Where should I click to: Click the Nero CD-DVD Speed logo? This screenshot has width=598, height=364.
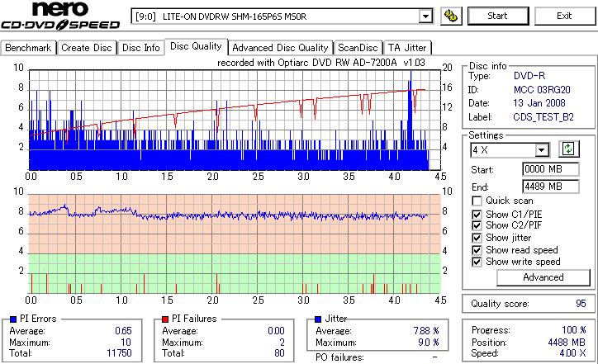tap(60, 16)
